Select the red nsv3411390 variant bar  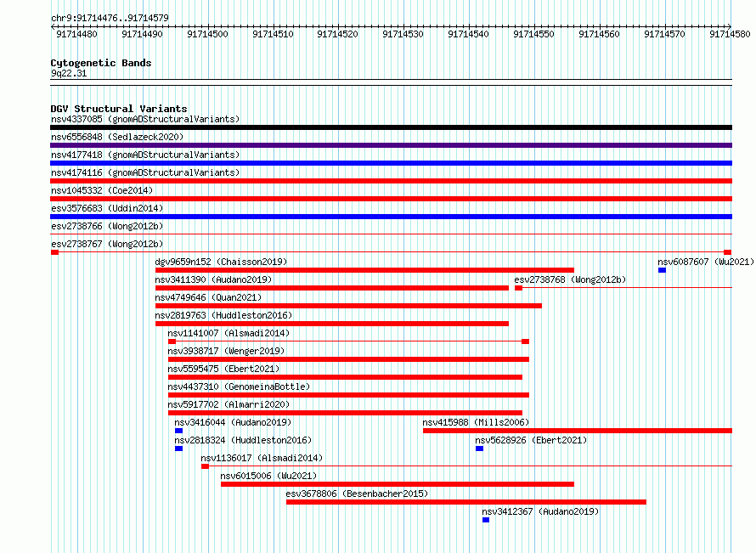click(332, 288)
